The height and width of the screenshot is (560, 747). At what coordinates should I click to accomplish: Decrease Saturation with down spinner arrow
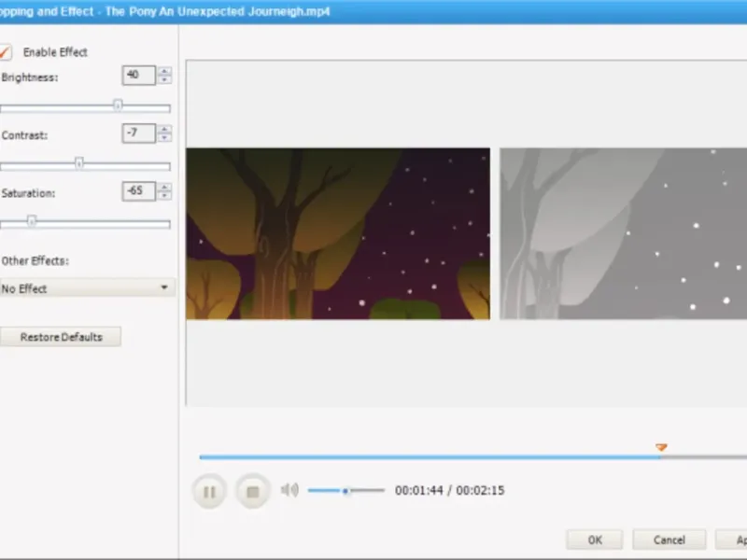point(165,196)
